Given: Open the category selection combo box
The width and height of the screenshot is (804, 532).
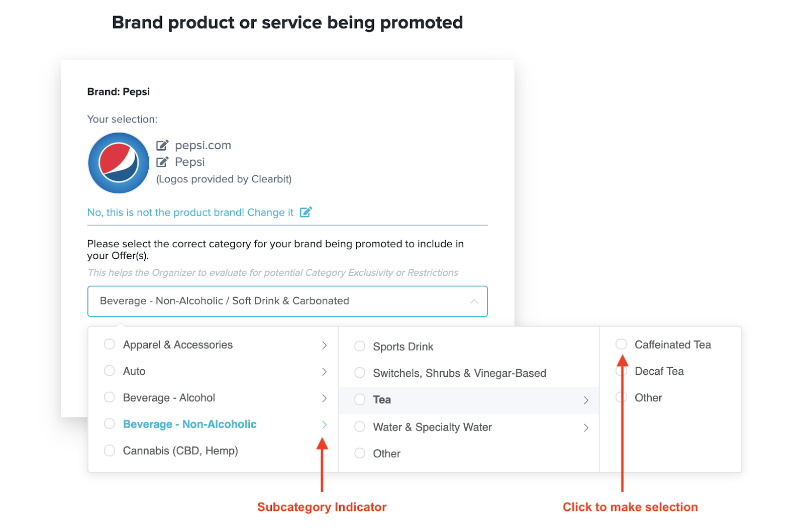Looking at the screenshot, I should (x=287, y=301).
